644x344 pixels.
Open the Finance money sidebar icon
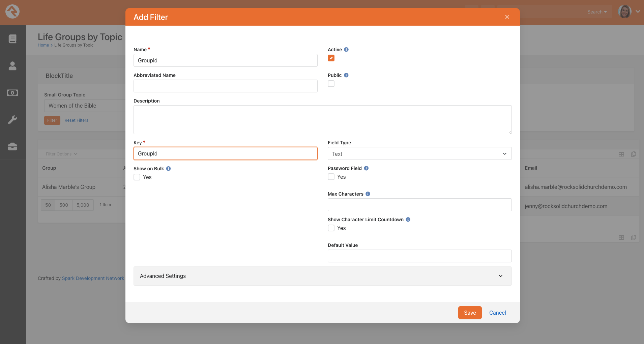point(12,93)
